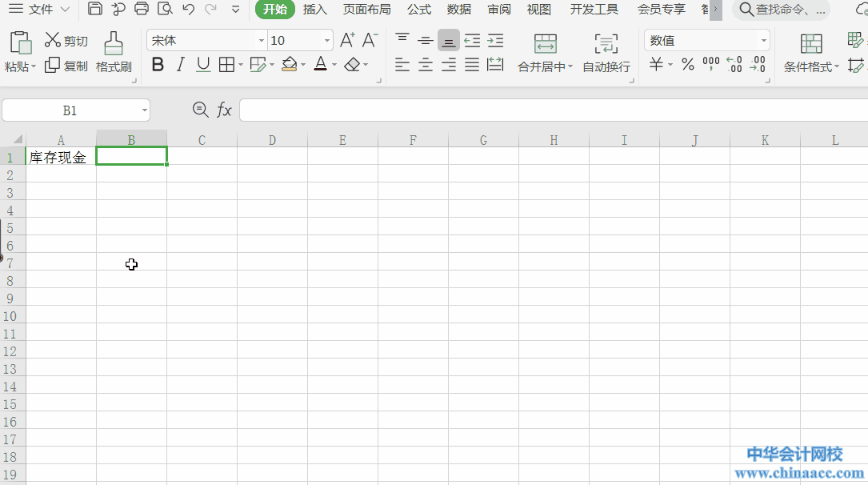The width and height of the screenshot is (868, 485).
Task: Click the formula bar input field
Action: tap(554, 110)
